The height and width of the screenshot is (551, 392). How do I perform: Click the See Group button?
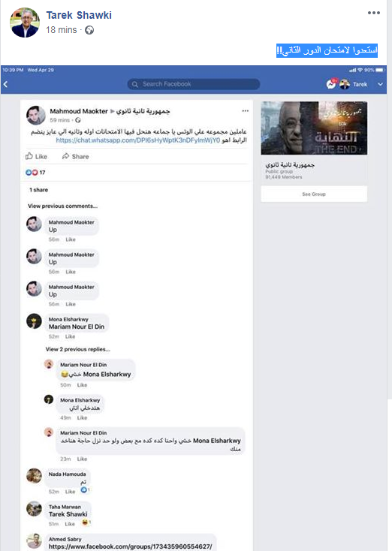click(314, 194)
